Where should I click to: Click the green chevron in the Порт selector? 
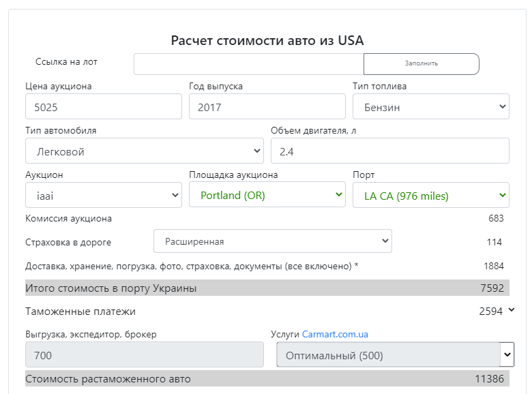[503, 195]
